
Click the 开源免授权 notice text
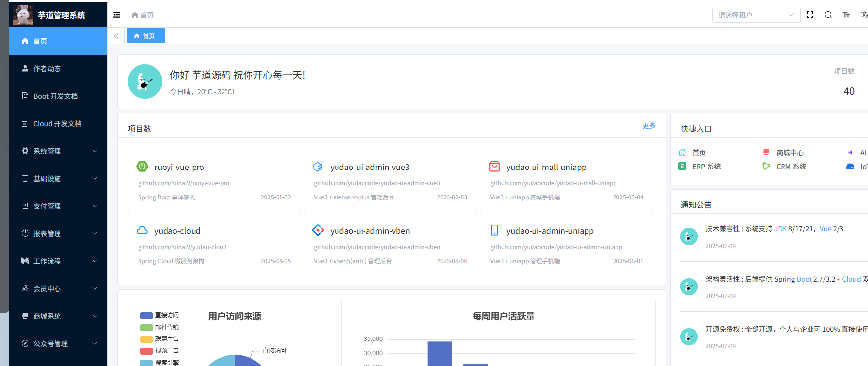[786, 329]
